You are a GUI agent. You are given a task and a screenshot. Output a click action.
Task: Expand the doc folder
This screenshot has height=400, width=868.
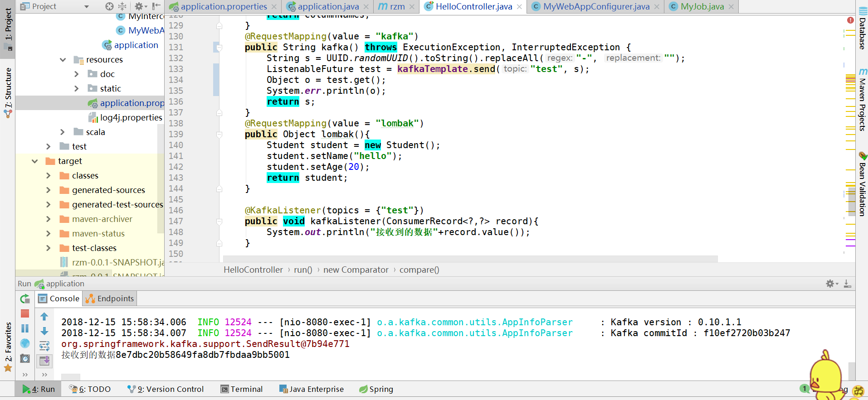[x=77, y=74]
